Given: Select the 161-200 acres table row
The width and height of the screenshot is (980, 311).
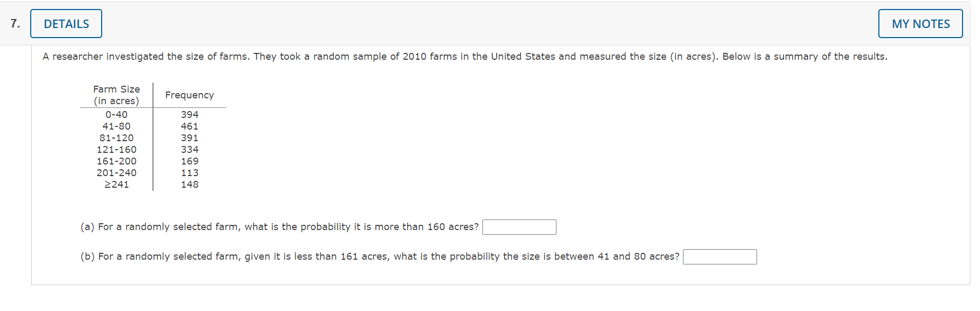Looking at the screenshot, I should tap(116, 161).
